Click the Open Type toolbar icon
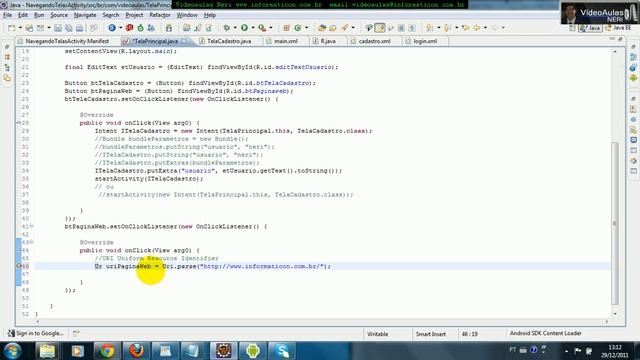This screenshot has width=640, height=360. (322, 28)
